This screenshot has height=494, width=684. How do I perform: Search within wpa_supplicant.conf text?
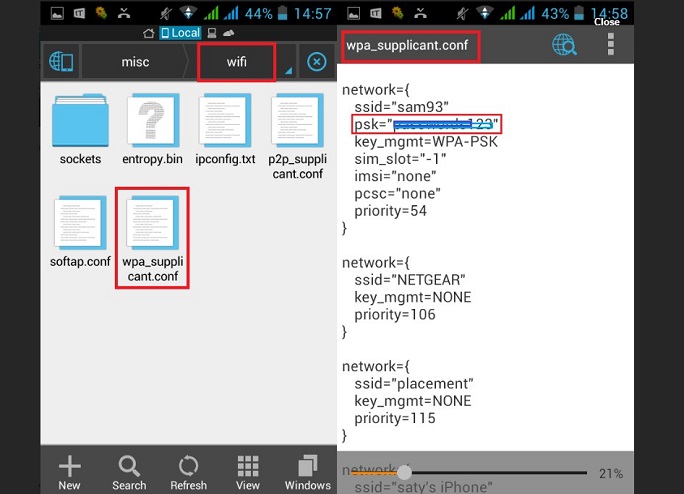click(x=564, y=45)
